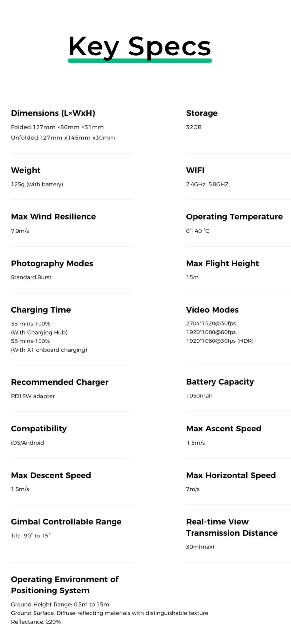Click the Max Ascent Speed heading

coord(224,429)
